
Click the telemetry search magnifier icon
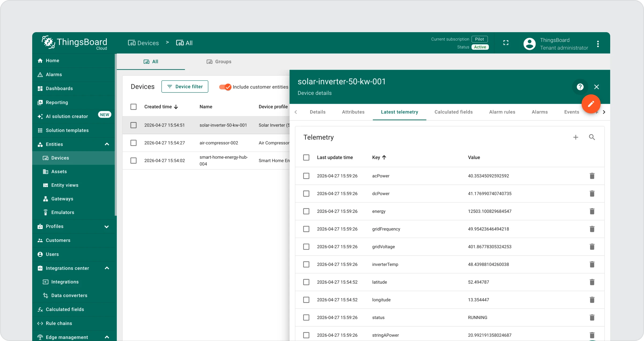pyautogui.click(x=592, y=137)
